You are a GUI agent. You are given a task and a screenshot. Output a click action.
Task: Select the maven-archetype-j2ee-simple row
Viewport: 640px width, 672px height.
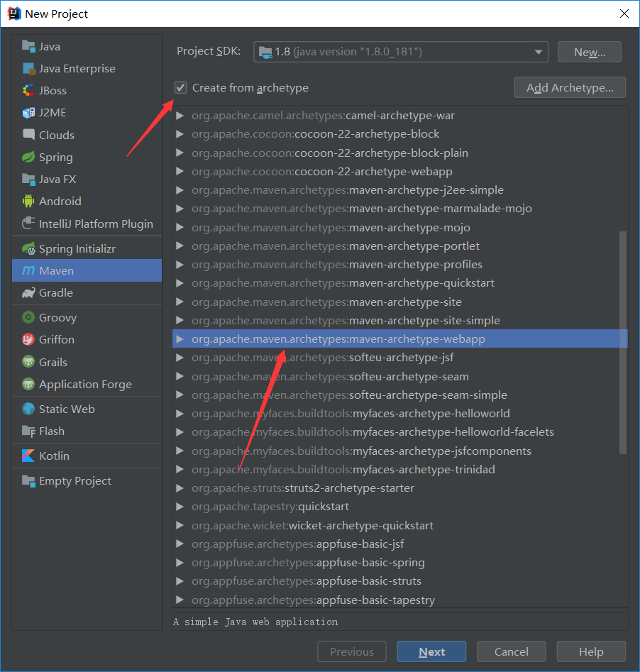click(x=400, y=190)
